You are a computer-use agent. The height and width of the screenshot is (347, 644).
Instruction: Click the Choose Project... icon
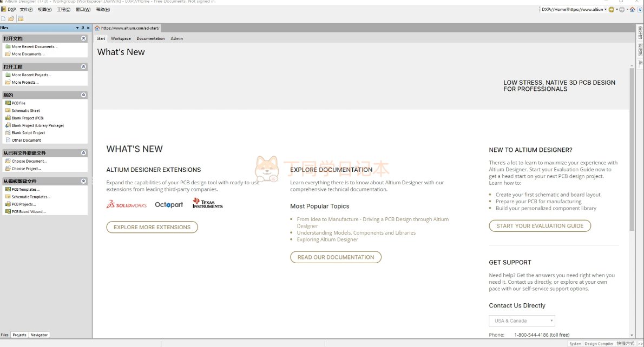[8, 168]
